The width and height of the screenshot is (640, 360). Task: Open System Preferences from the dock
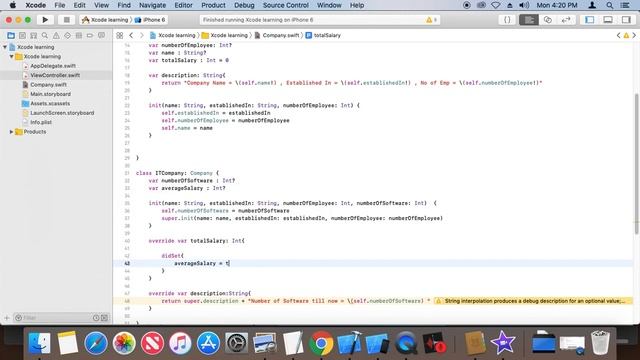click(236, 343)
